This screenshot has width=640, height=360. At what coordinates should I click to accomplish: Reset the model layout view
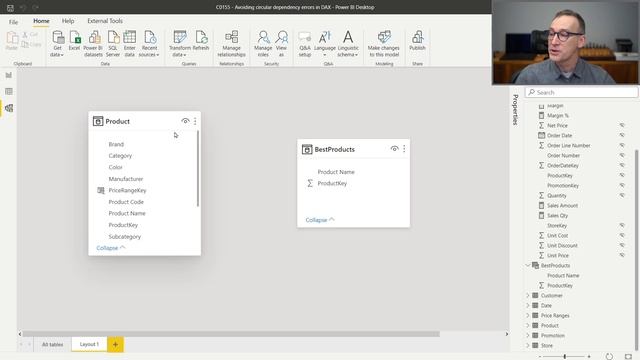coord(609,356)
